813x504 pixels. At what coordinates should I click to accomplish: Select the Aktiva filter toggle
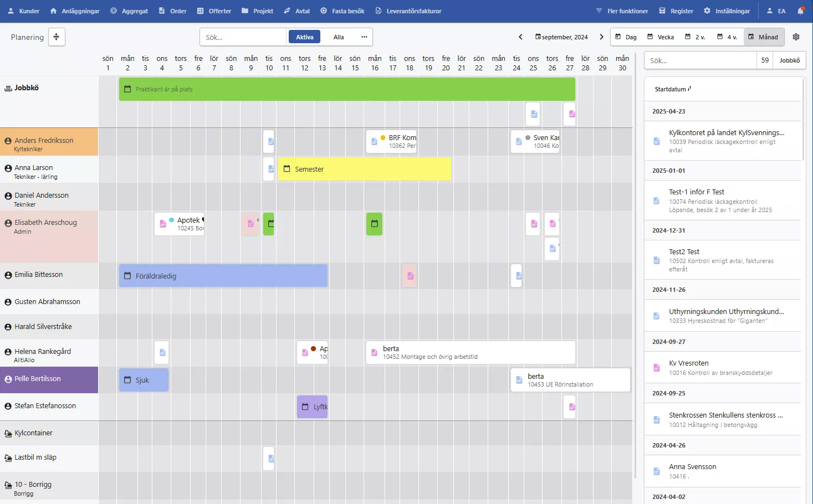(304, 37)
